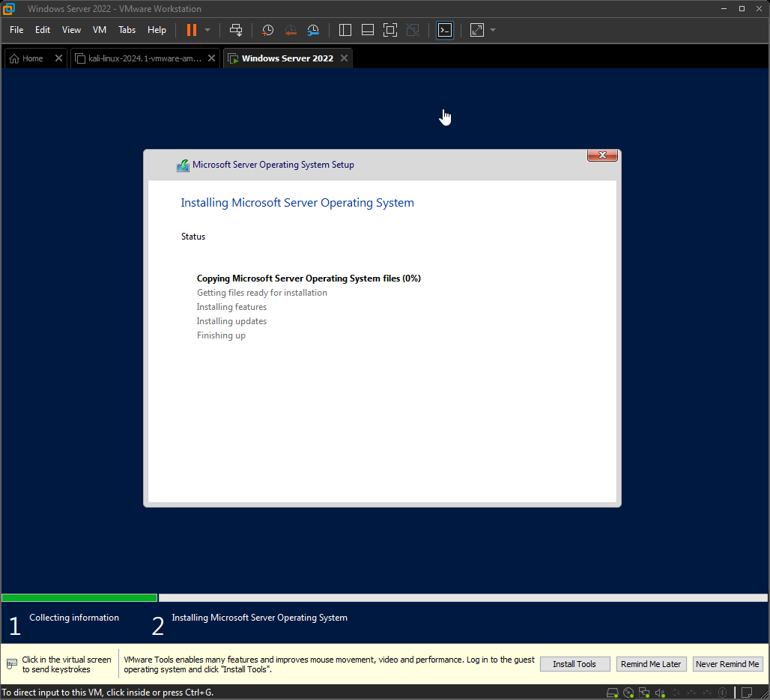Switch to the kali-linux-2024.1 tab
770x700 pixels.
(145, 58)
